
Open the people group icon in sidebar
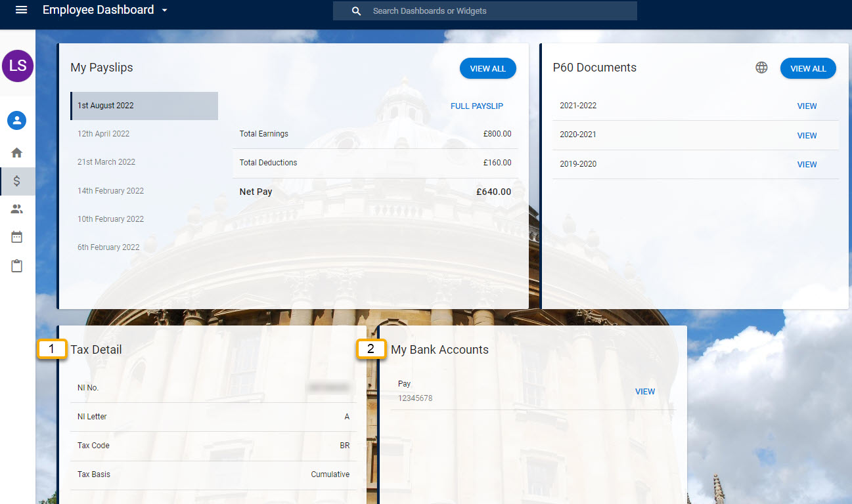(x=16, y=209)
